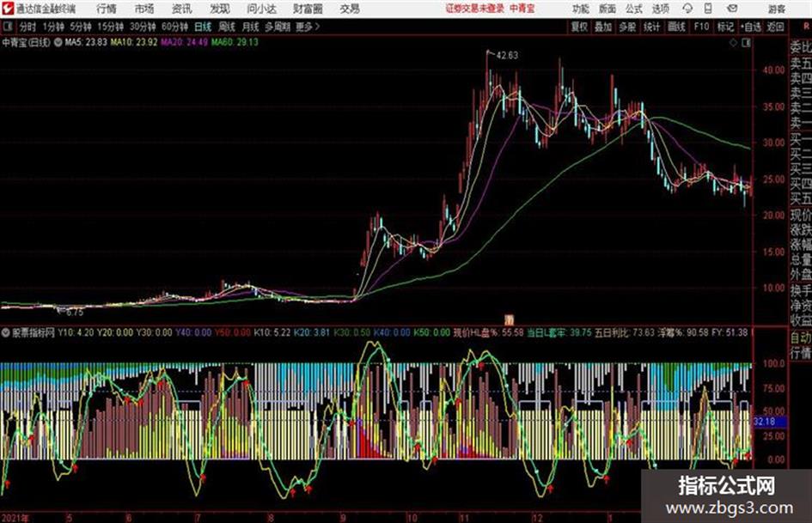The height and width of the screenshot is (523, 812).
Task: Toggle the left sidebar panel icon
Action: (7, 27)
